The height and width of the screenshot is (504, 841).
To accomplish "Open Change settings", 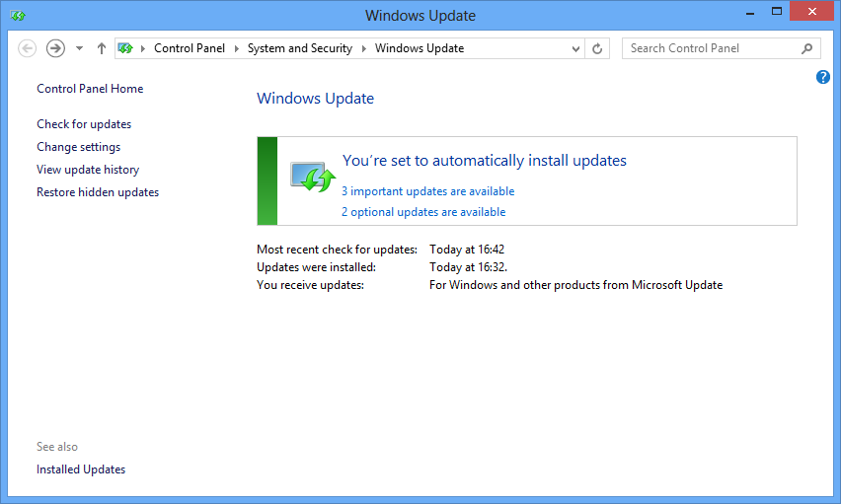I will click(79, 147).
